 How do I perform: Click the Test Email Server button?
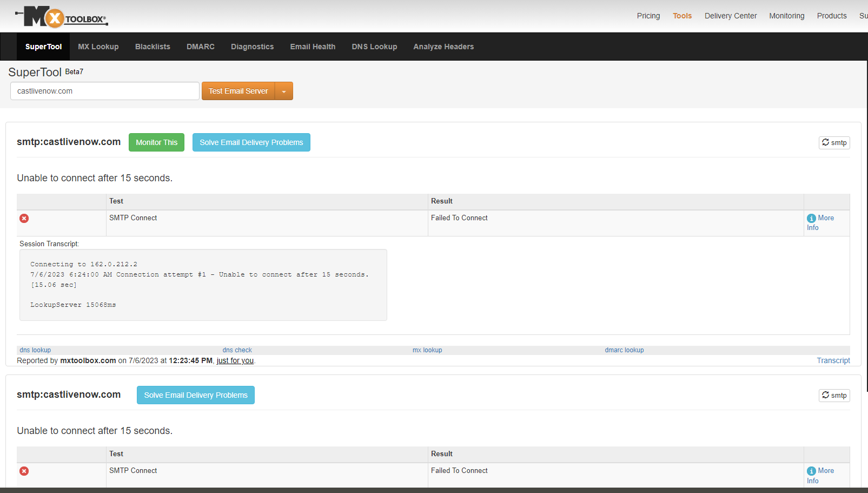[x=238, y=91]
